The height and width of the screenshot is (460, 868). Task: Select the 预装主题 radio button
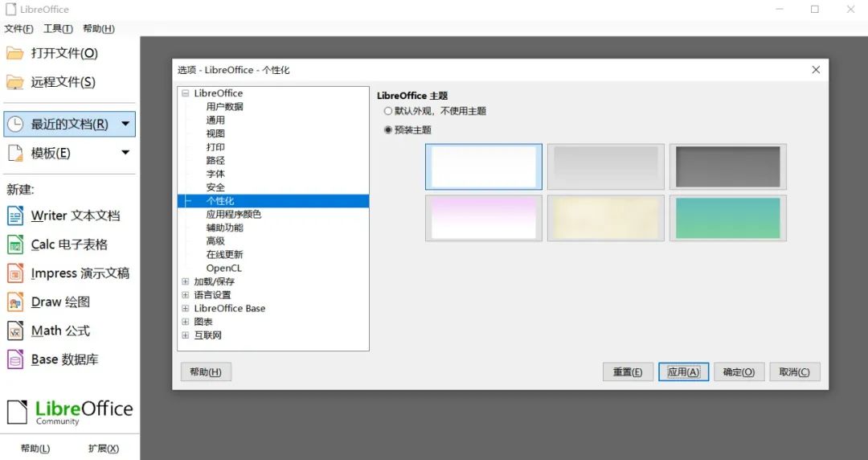(x=388, y=129)
